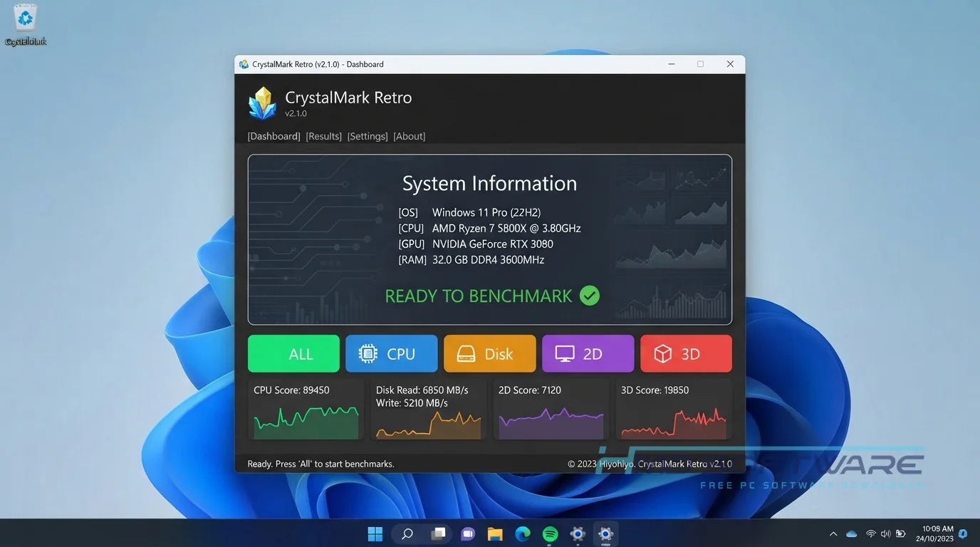Start the orange Disk benchmark
The width and height of the screenshot is (980, 547).
click(x=489, y=354)
